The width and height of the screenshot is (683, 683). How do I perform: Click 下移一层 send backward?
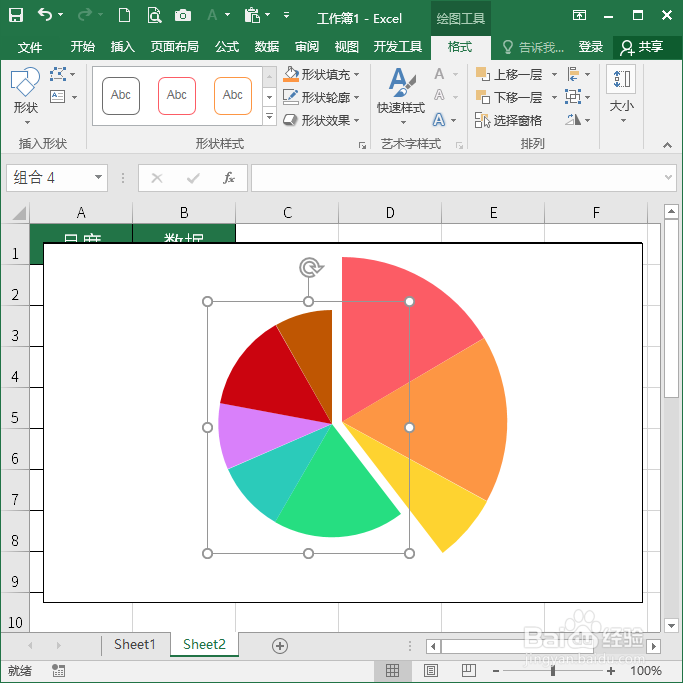[510, 97]
